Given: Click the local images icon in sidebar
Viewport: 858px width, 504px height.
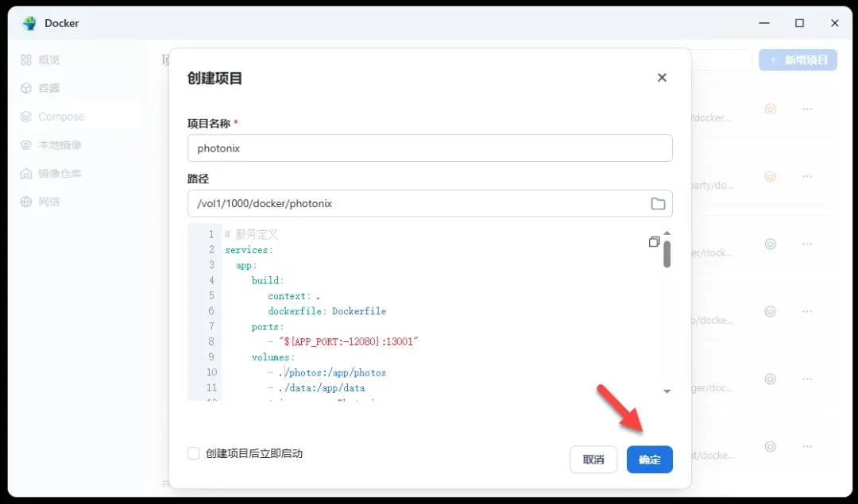Looking at the screenshot, I should [26, 145].
